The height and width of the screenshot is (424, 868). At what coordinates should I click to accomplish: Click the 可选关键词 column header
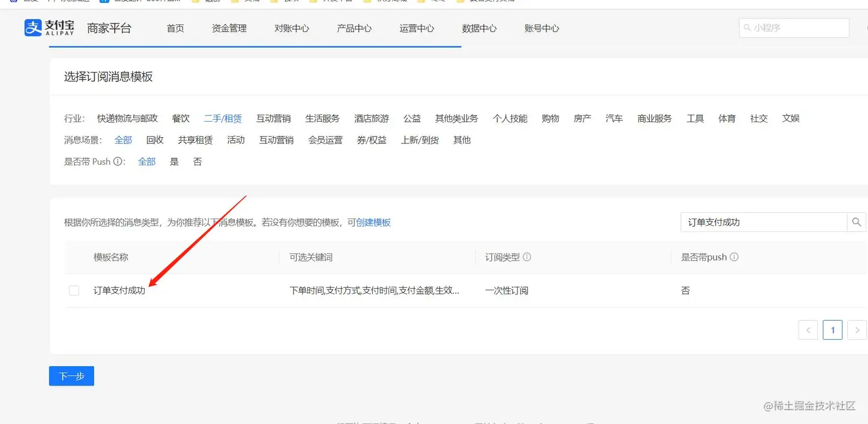point(311,257)
